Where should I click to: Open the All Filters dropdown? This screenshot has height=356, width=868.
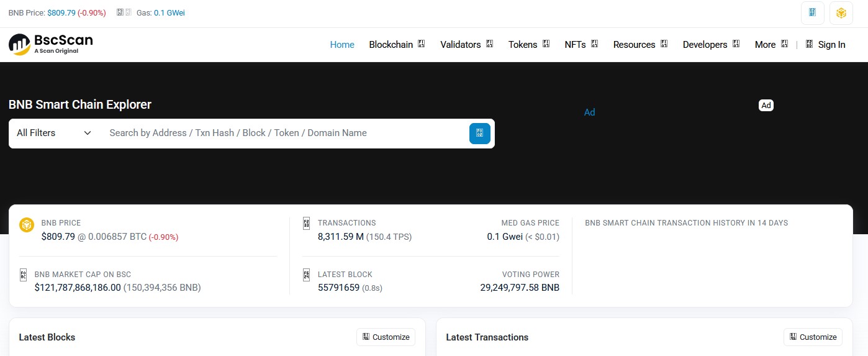point(54,133)
